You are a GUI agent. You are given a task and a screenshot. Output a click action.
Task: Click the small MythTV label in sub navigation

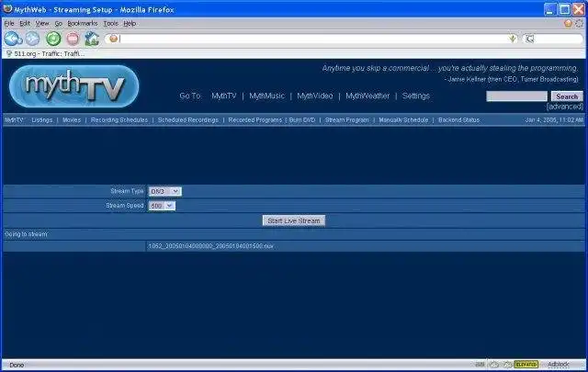14,120
